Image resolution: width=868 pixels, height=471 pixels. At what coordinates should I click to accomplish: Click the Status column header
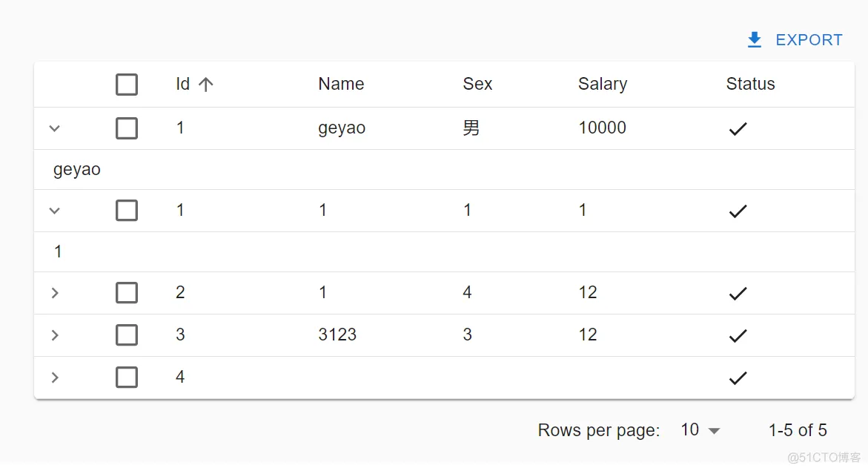[x=750, y=85]
